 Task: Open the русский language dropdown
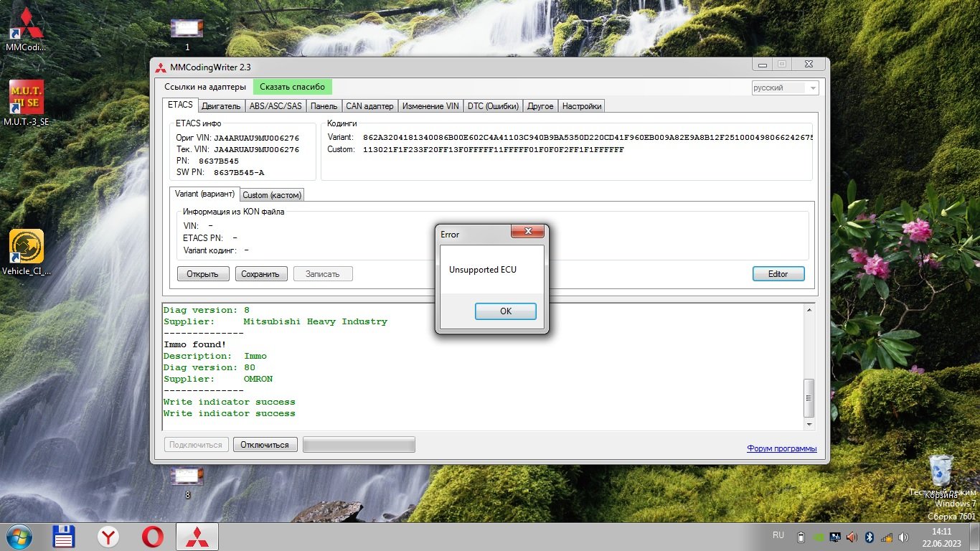coord(785,88)
